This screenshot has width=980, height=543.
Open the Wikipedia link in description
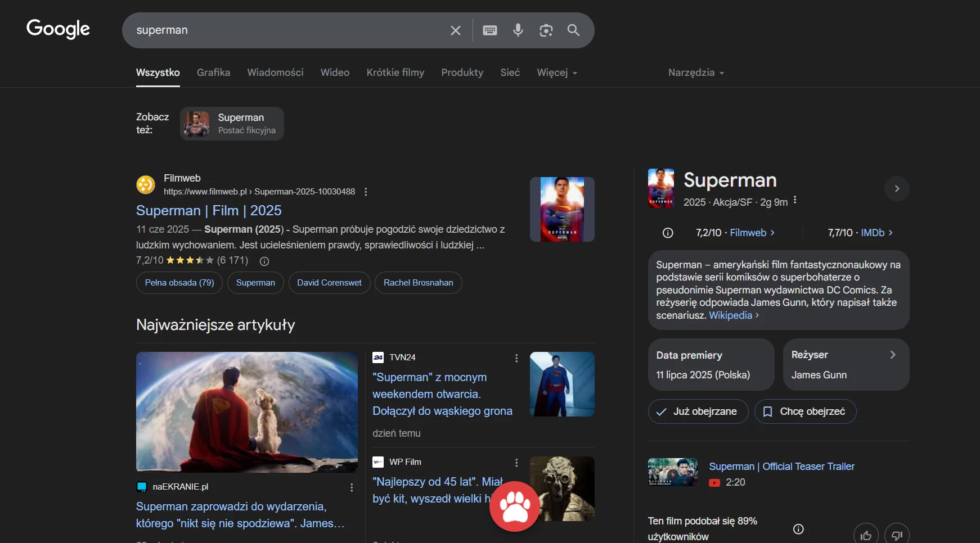click(x=734, y=315)
